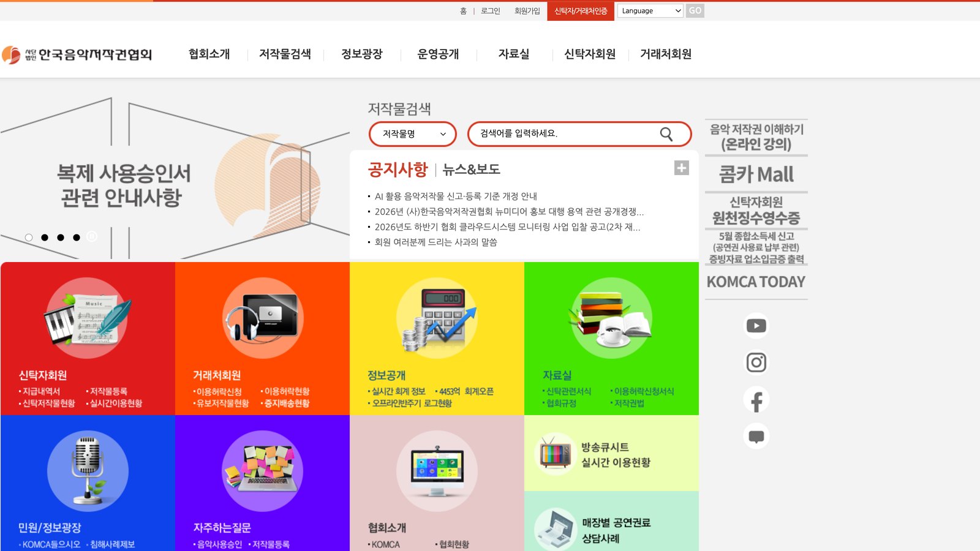Click the piano and quill 신탁자회원 icon
Image resolution: width=980 pixels, height=551 pixels.
88,318
